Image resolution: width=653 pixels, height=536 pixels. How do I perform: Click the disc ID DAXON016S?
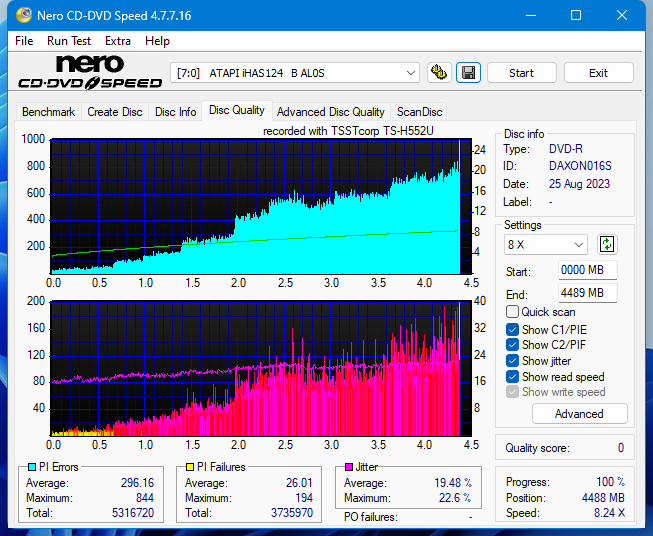580,166
